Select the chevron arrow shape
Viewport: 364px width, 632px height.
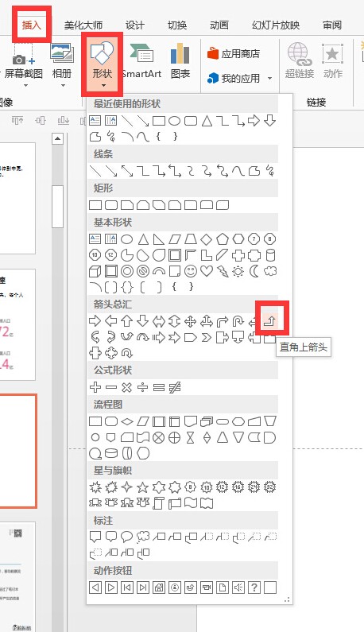point(207,337)
